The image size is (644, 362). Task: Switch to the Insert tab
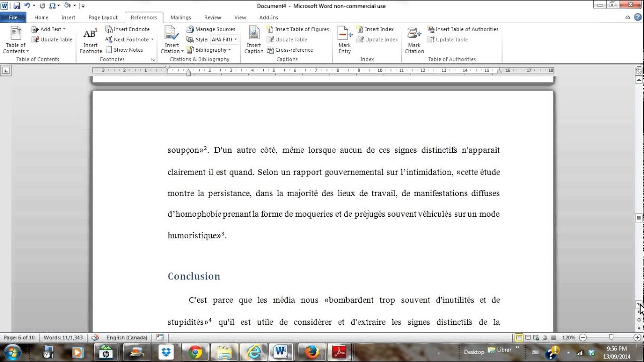(x=68, y=18)
